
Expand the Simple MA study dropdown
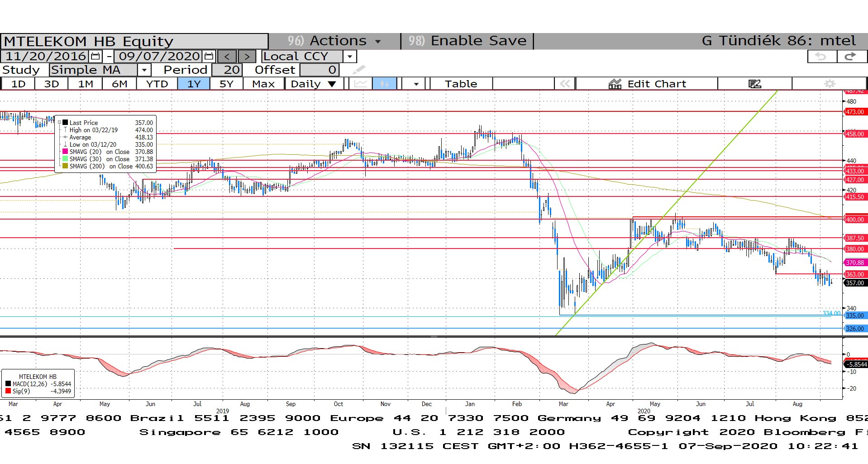pos(144,70)
